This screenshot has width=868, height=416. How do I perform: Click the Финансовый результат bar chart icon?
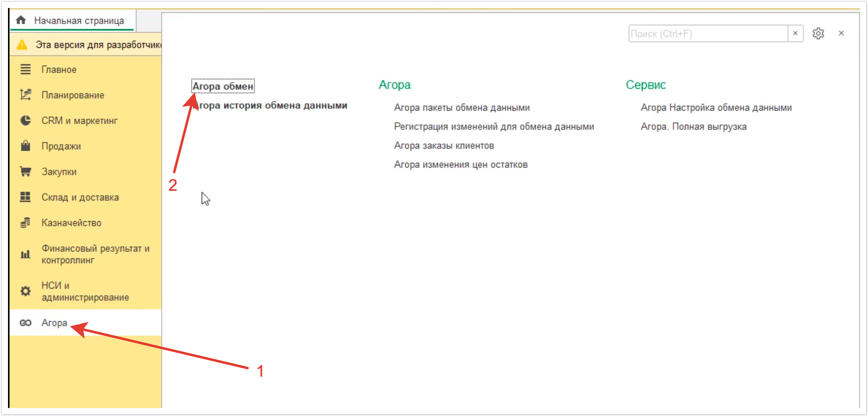(x=25, y=254)
